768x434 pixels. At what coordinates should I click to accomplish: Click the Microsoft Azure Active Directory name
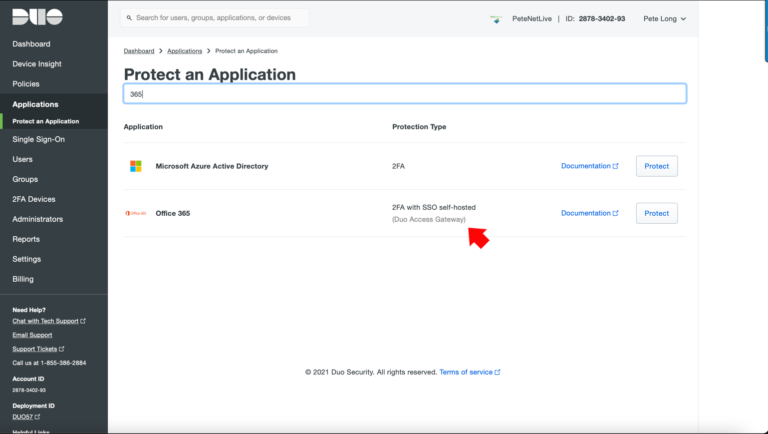[x=212, y=166]
